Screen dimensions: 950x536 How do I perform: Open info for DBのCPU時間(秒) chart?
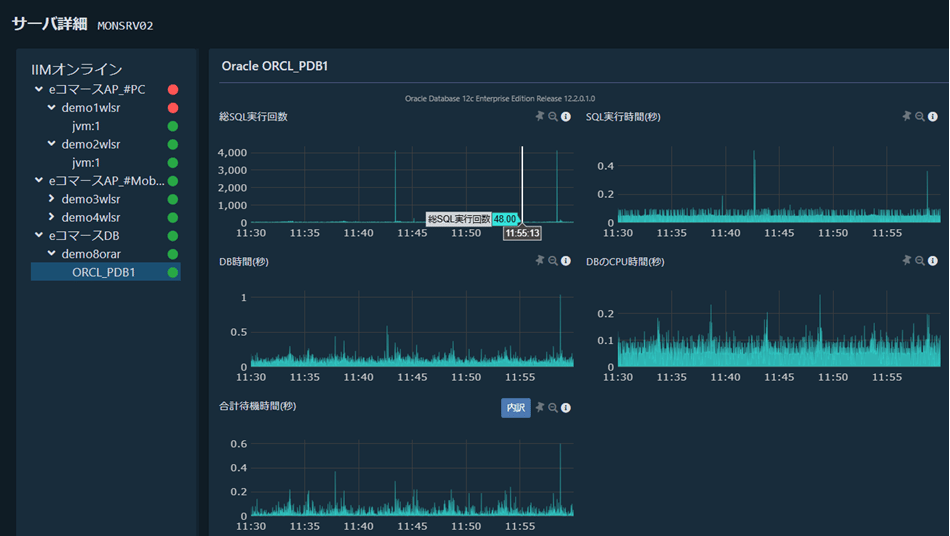(933, 260)
